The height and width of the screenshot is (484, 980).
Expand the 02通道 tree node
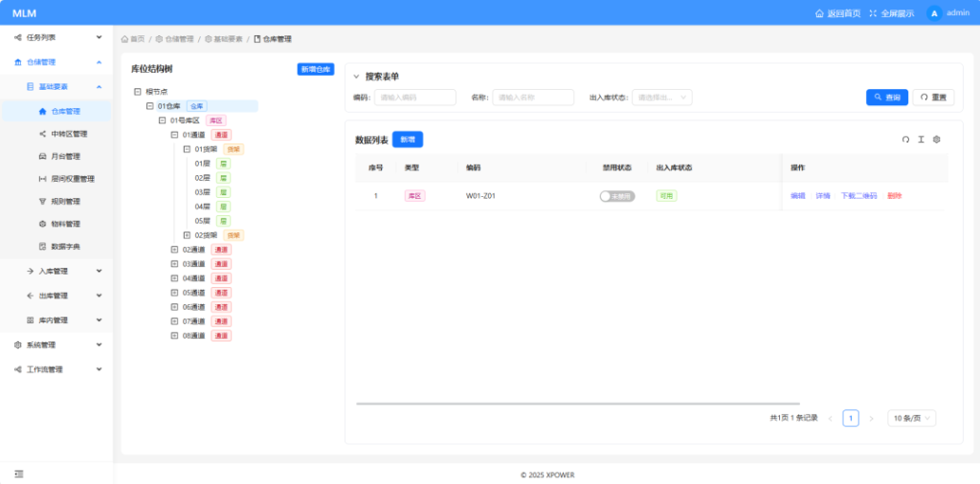click(x=174, y=250)
